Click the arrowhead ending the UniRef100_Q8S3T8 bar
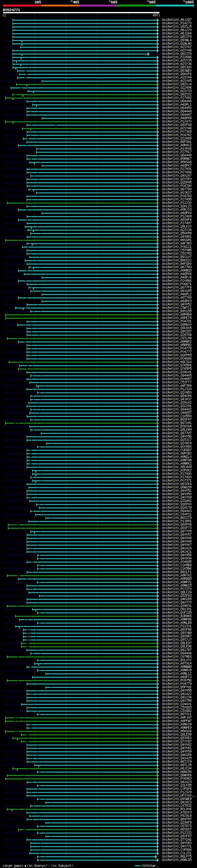Viewport: 197px width, 868px height. tap(148, 54)
